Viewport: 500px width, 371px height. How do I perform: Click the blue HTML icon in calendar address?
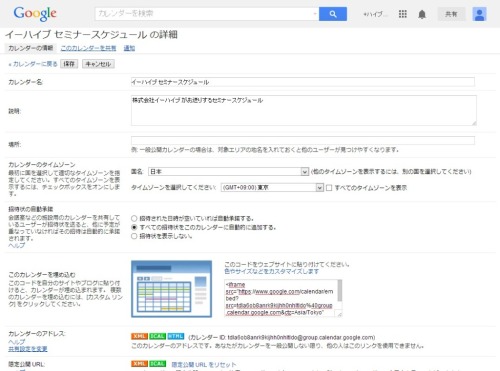(x=176, y=336)
